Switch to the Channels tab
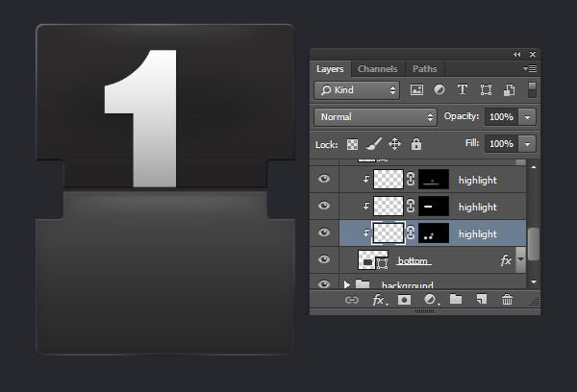This screenshot has height=392, width=577. (x=377, y=69)
